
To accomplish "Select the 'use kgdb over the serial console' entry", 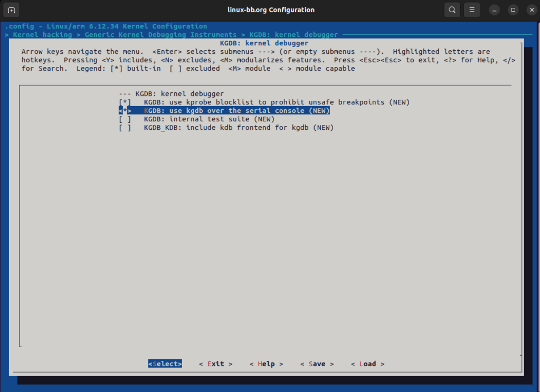I will (236, 111).
